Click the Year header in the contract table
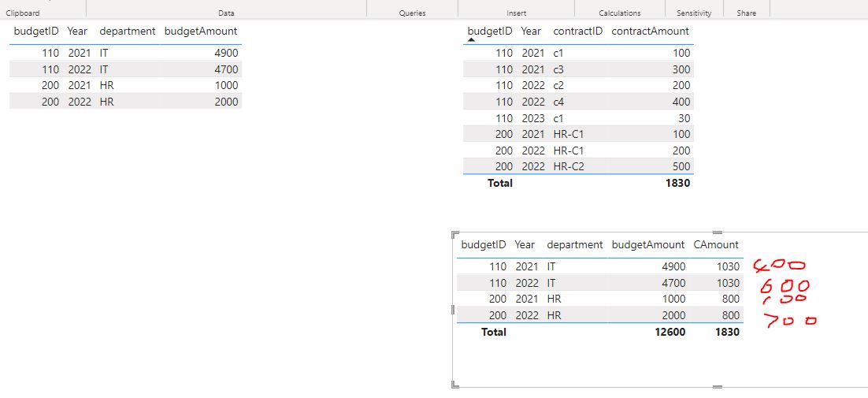 point(530,31)
